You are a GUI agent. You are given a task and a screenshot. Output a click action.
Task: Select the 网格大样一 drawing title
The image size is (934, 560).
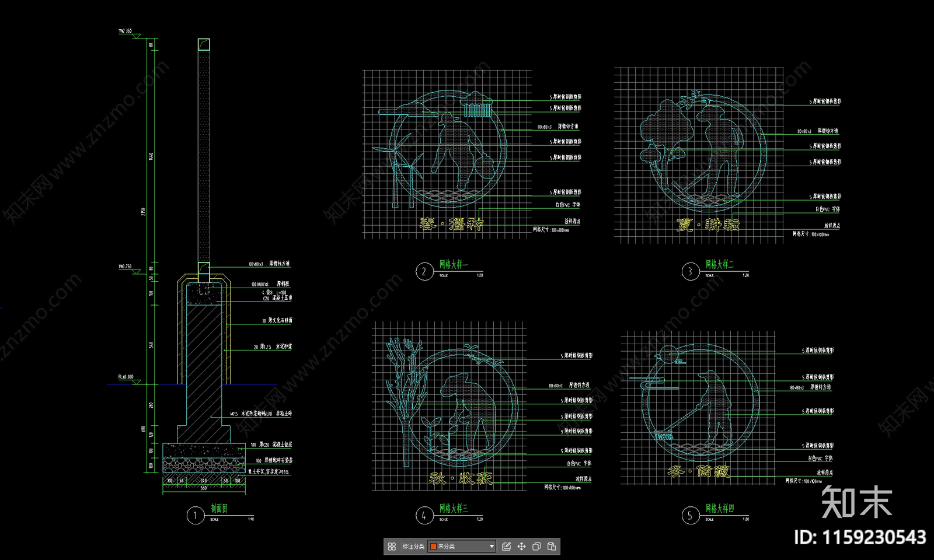click(454, 264)
